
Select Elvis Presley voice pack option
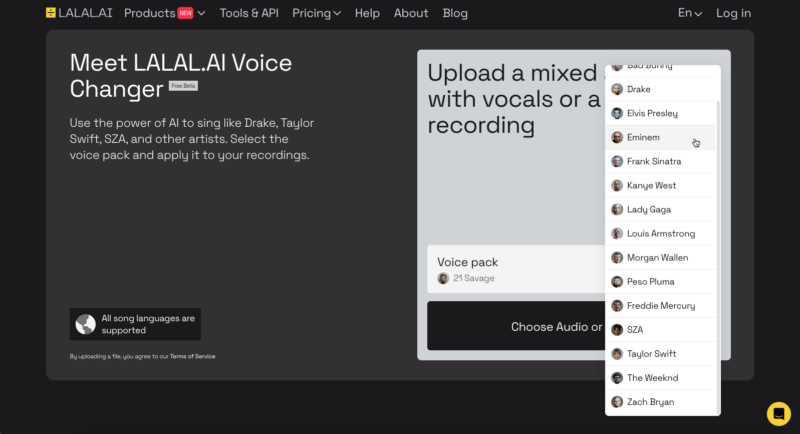(x=661, y=113)
